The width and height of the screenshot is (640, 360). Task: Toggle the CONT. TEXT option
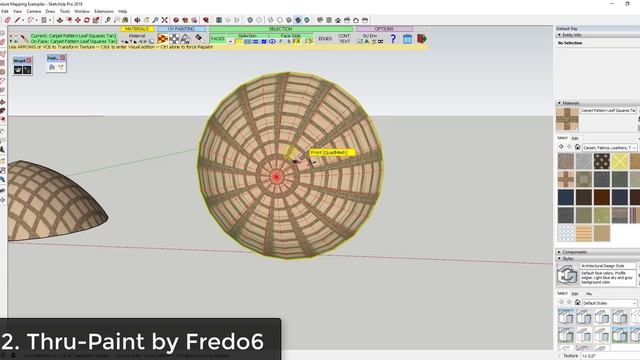344,39
